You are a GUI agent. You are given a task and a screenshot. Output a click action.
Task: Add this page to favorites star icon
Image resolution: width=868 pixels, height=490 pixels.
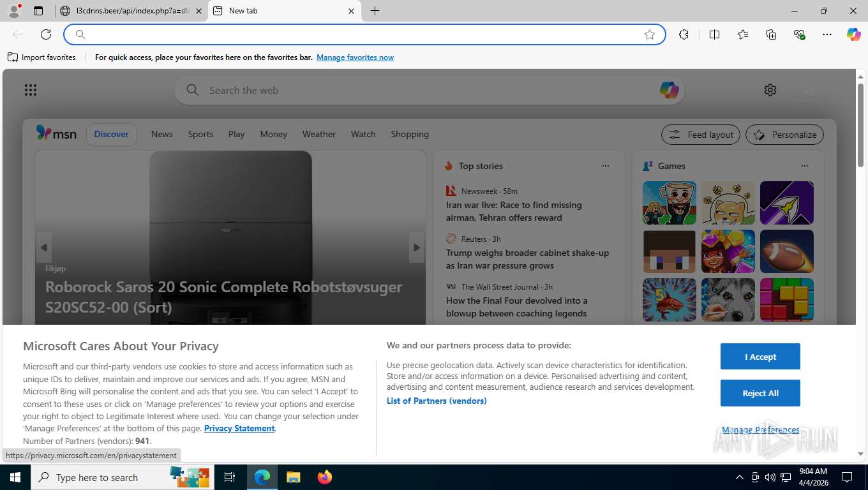pos(650,34)
